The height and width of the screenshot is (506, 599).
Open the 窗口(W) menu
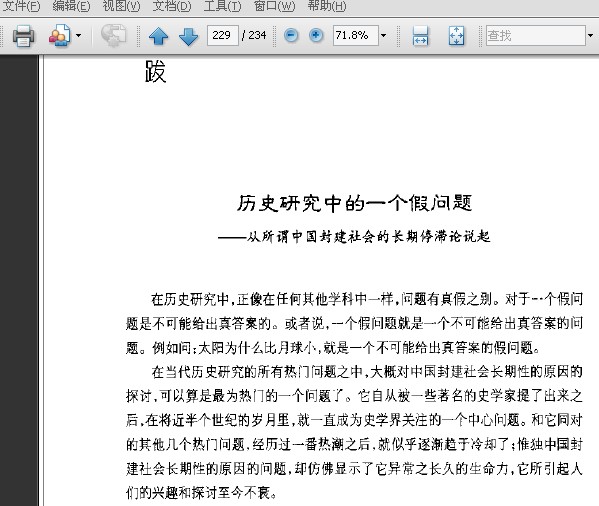tap(274, 6)
